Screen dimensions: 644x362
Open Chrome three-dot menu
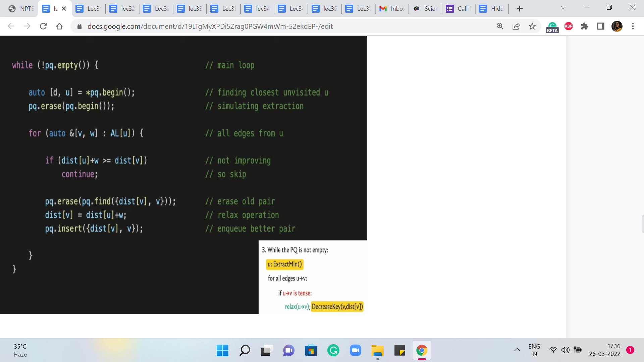coord(633,26)
